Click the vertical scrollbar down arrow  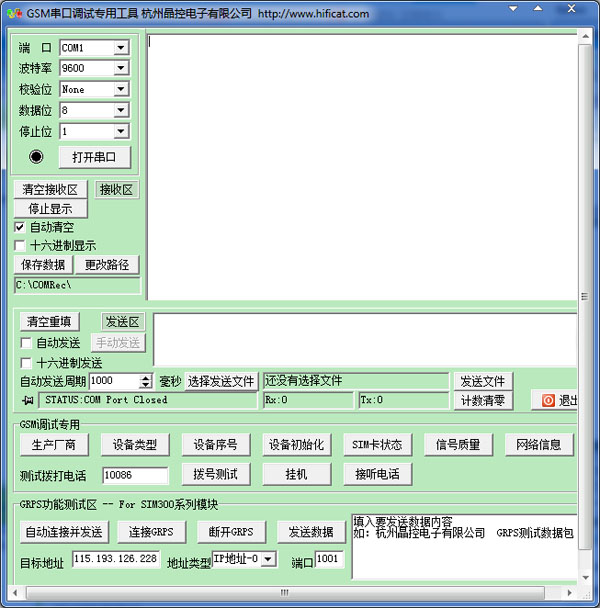(585, 578)
